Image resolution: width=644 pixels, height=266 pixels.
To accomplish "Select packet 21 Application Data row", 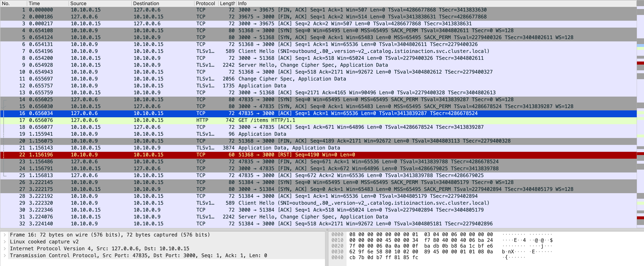I will click(289, 148).
